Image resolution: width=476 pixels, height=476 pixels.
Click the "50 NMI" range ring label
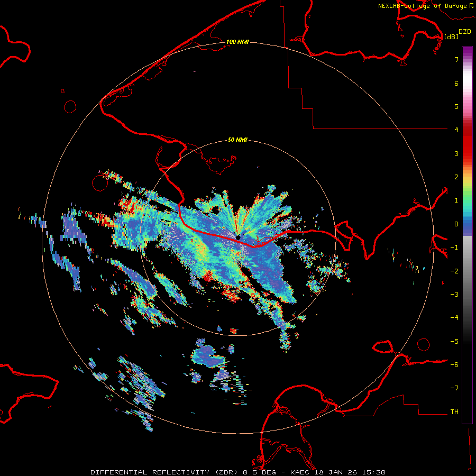point(237,140)
